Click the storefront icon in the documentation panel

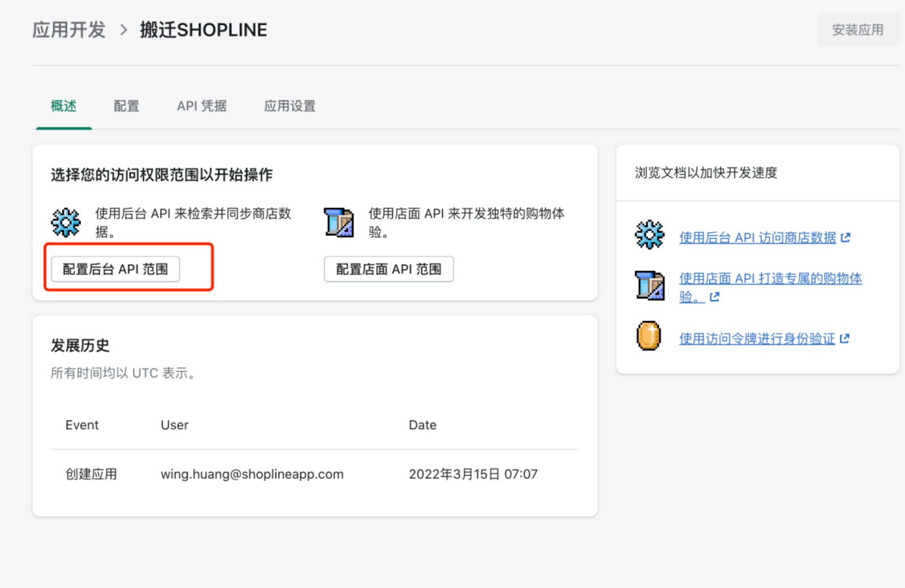649,286
